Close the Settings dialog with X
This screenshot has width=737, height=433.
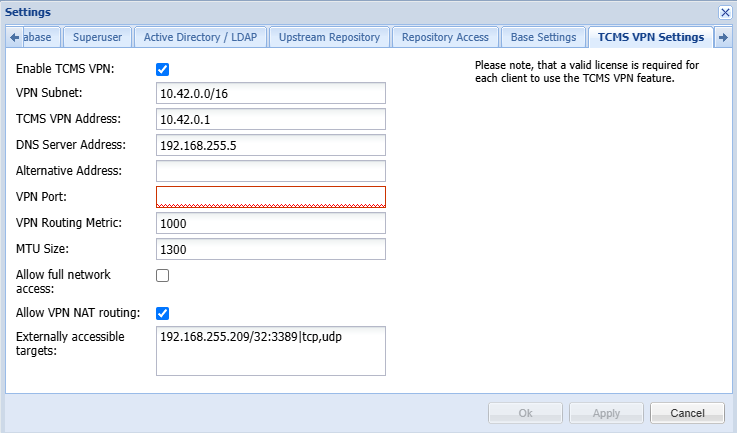pos(725,12)
